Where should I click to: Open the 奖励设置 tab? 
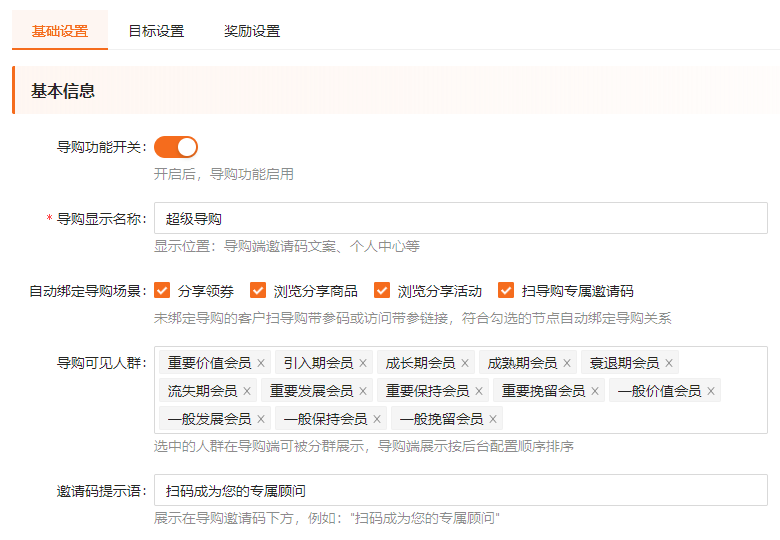tap(252, 31)
